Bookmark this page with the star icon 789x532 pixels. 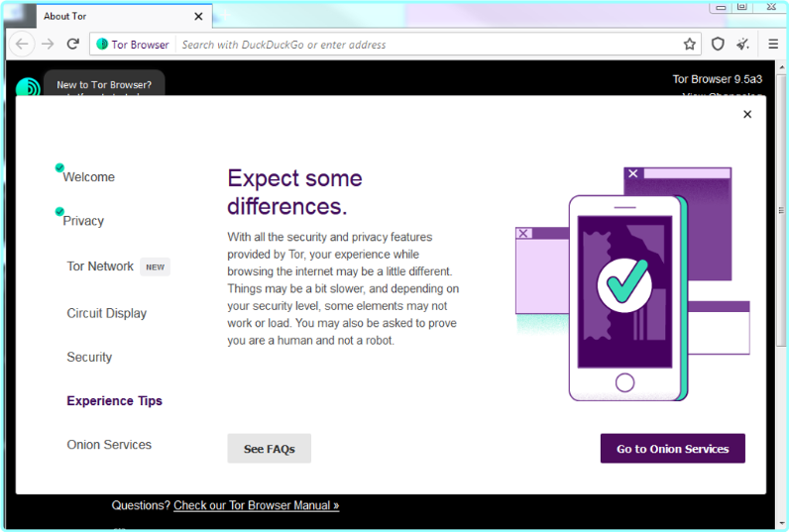tap(689, 45)
